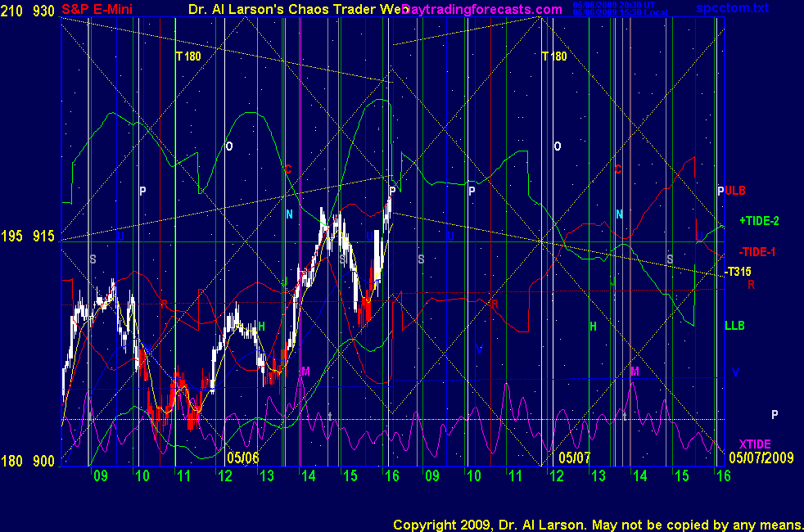Click the 'T 180' label on the 05/06 session

[188, 56]
